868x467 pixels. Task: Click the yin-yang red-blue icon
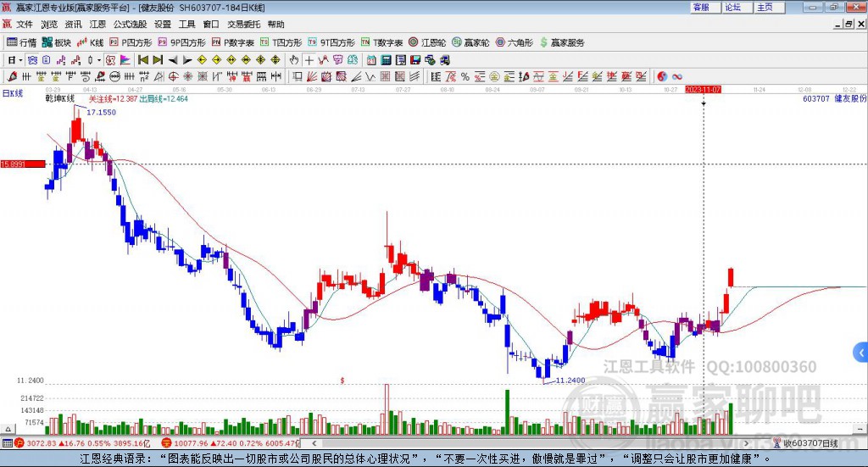(662, 76)
